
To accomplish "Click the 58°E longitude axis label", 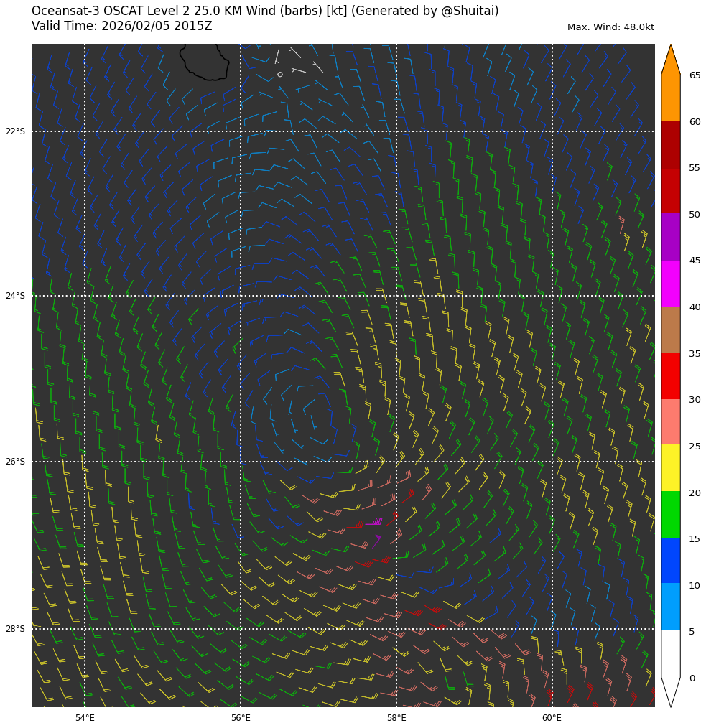I will [396, 718].
